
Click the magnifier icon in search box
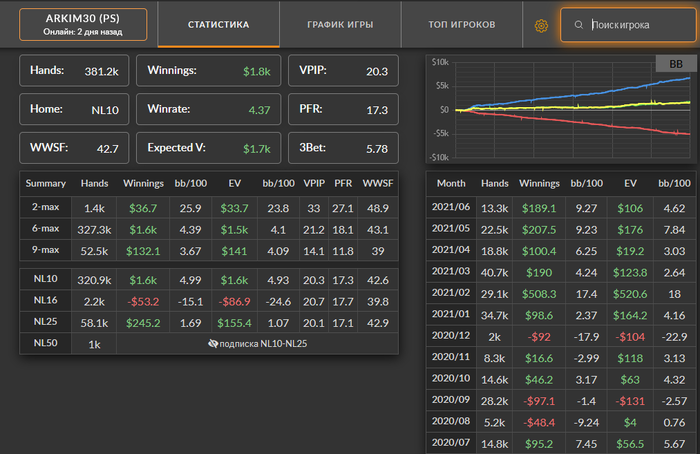(579, 25)
